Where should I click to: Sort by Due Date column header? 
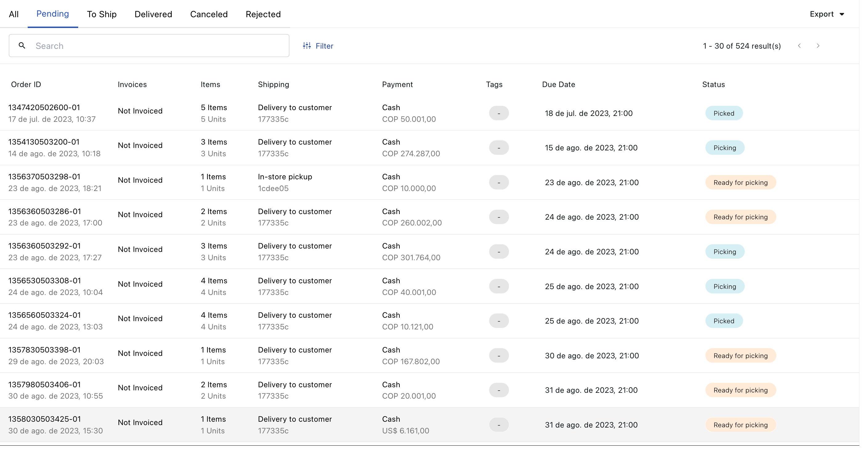click(558, 85)
